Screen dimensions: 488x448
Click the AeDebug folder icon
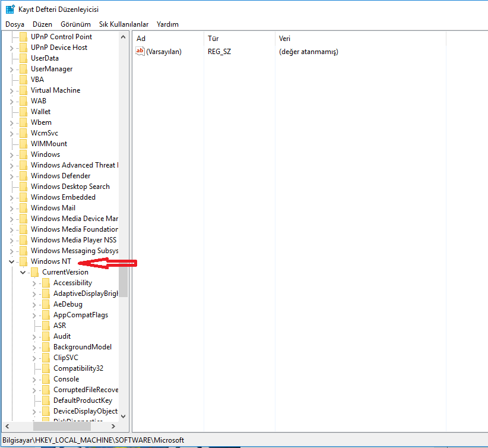[46, 304]
